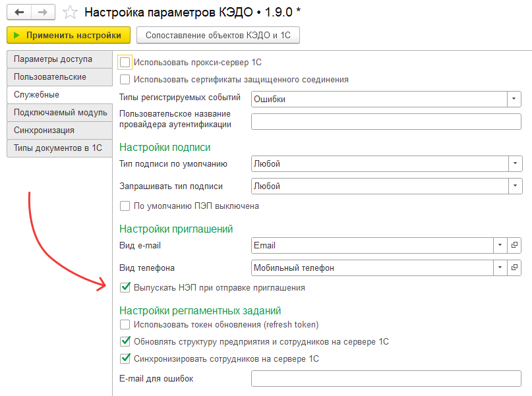Check По умолчанию ПЭП выключена

click(x=125, y=206)
